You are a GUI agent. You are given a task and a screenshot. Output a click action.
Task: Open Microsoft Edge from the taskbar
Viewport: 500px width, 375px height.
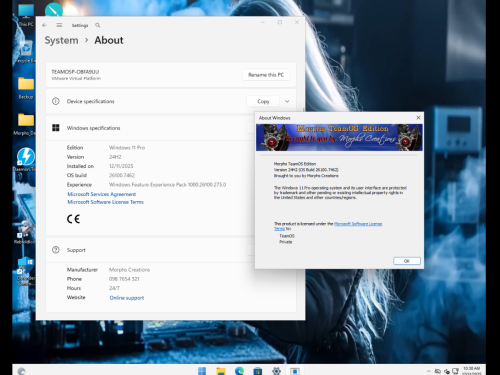(x=239, y=371)
